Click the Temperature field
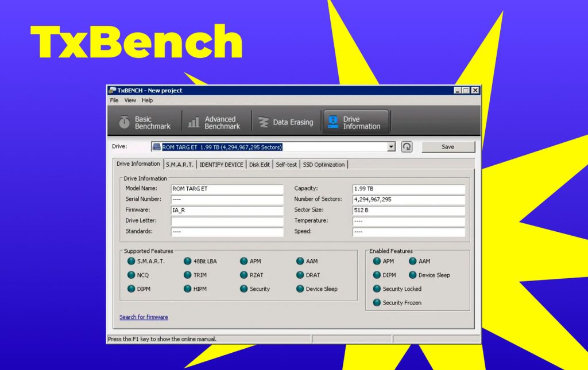This screenshot has height=370, width=588. [x=409, y=221]
